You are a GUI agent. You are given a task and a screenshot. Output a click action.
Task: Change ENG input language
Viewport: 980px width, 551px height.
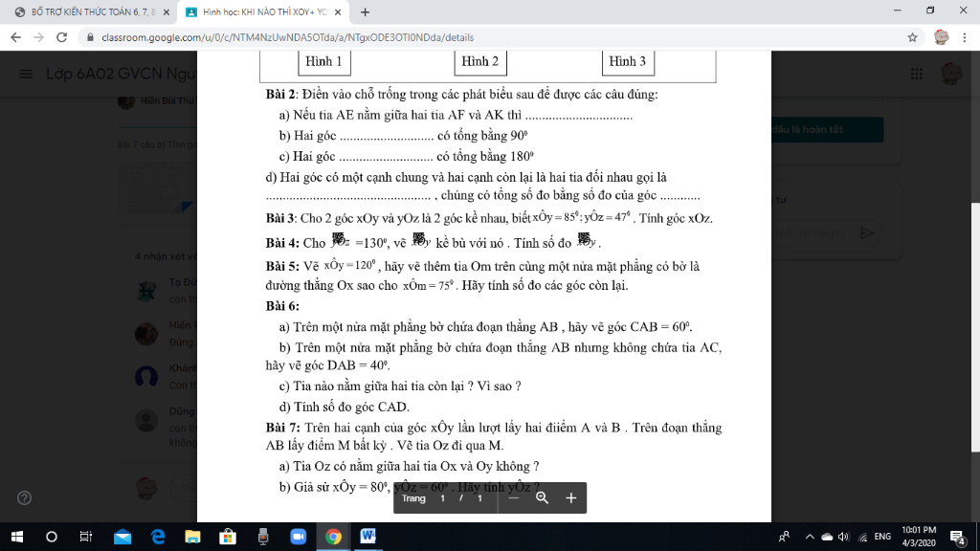click(x=881, y=537)
